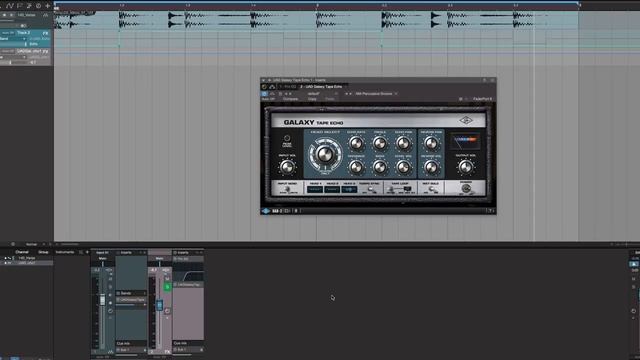Click the Echo Vol knob

pos(403,167)
